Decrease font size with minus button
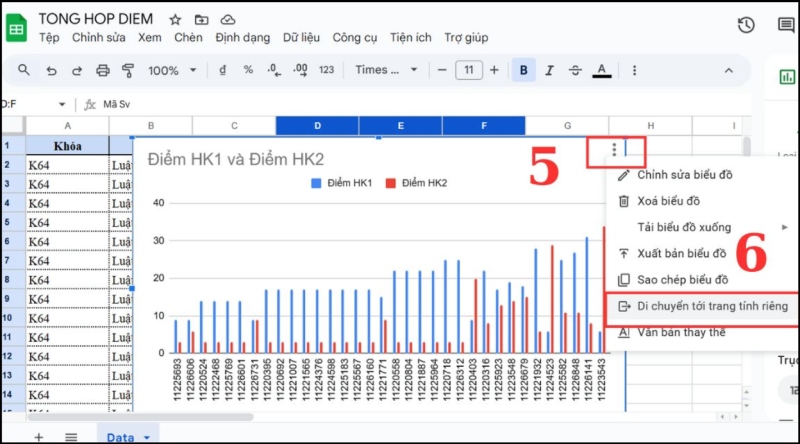800x444 pixels. 442,70
